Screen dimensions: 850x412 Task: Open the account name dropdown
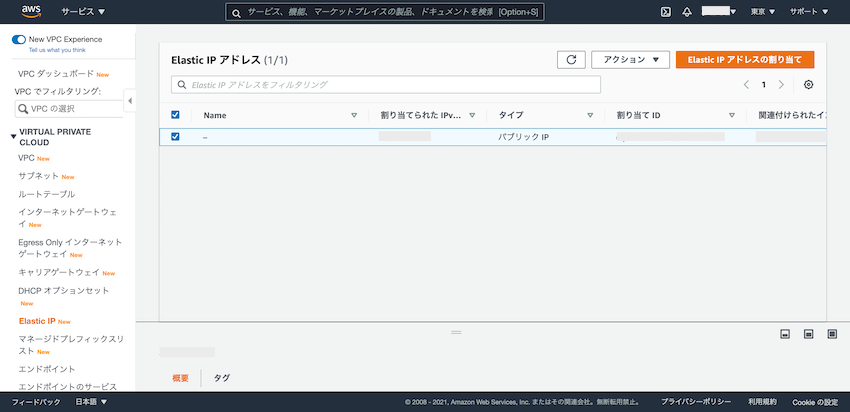coord(719,11)
